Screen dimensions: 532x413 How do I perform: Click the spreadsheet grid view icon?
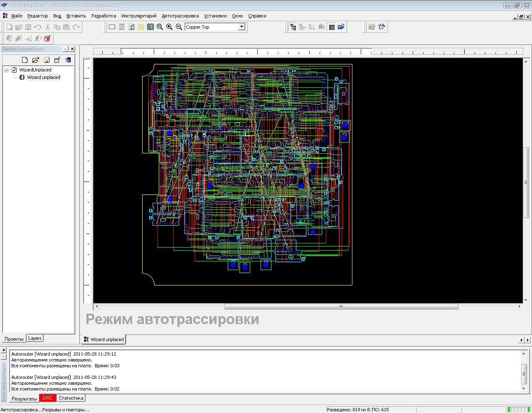[332, 27]
